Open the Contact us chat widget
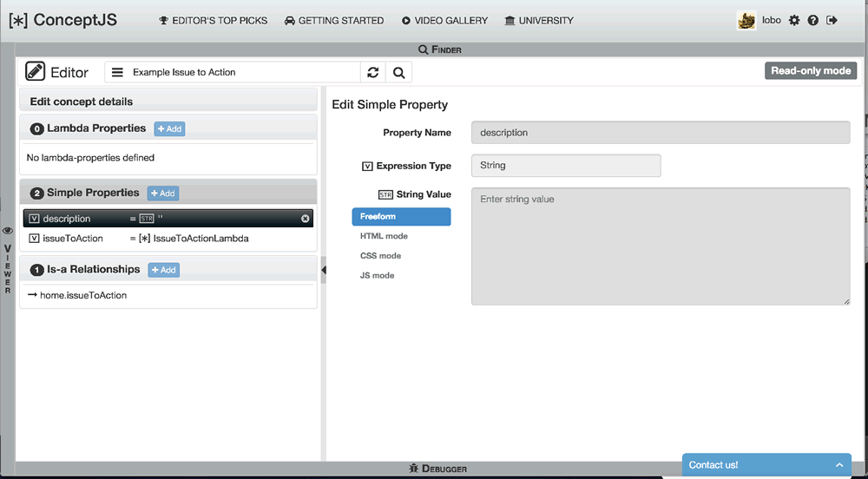The width and height of the screenshot is (868, 479). (766, 465)
